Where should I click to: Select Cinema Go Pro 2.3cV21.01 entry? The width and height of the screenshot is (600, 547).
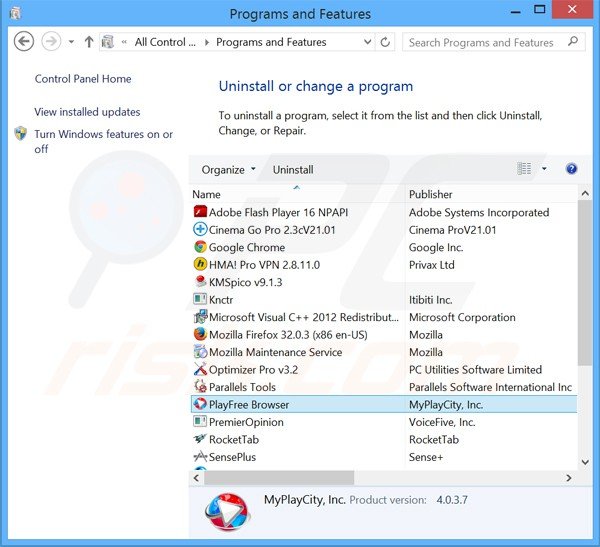[x=272, y=230]
